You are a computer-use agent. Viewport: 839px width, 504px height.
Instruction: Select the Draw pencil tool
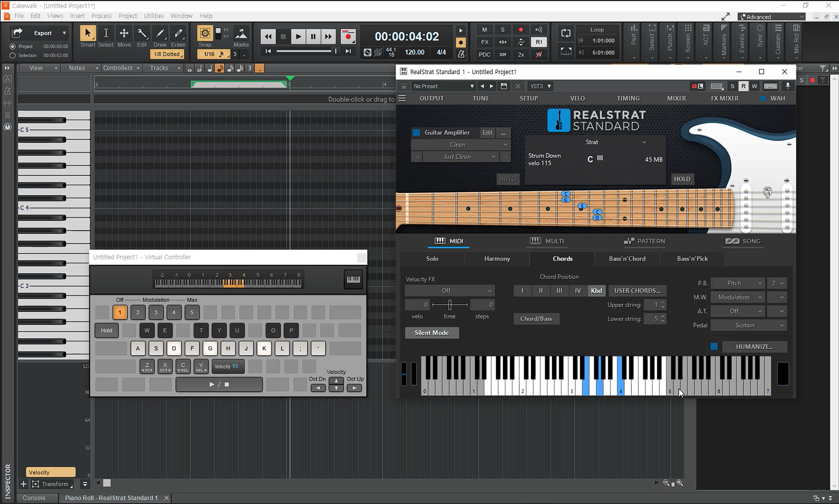(160, 33)
